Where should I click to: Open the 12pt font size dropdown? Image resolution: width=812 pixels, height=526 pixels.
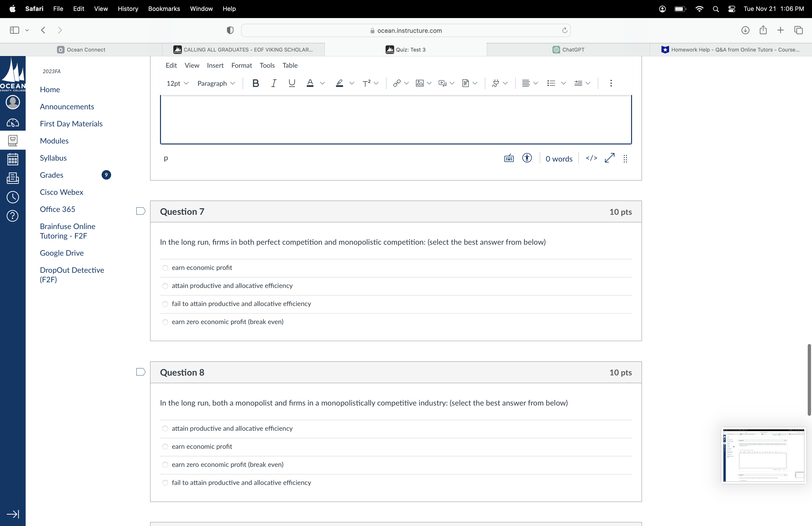tap(177, 83)
